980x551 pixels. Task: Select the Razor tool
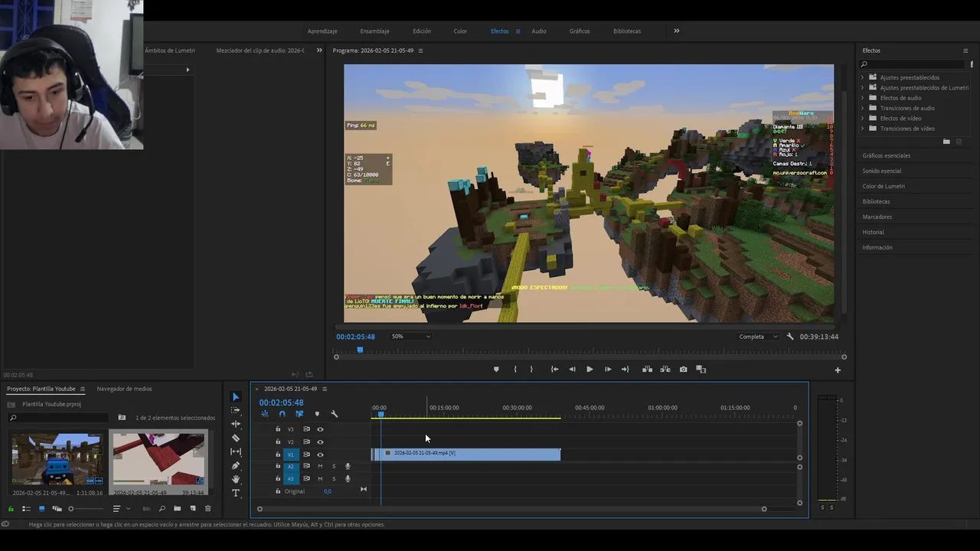236,438
